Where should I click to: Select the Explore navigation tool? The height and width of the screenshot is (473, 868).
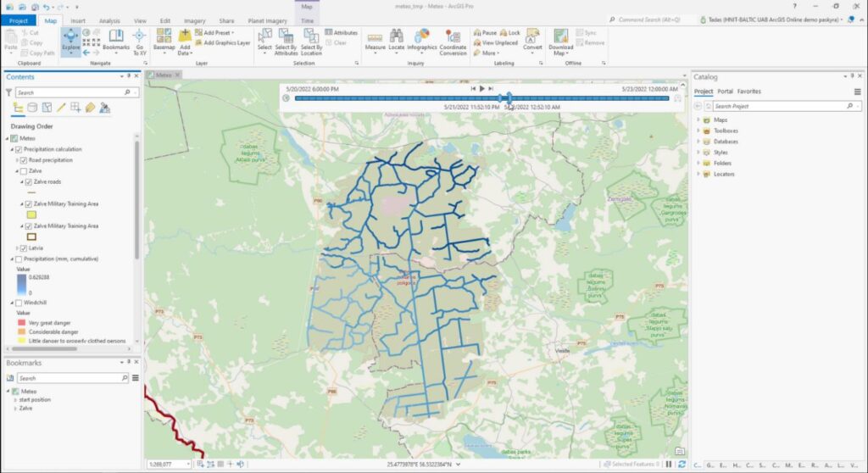(x=70, y=39)
